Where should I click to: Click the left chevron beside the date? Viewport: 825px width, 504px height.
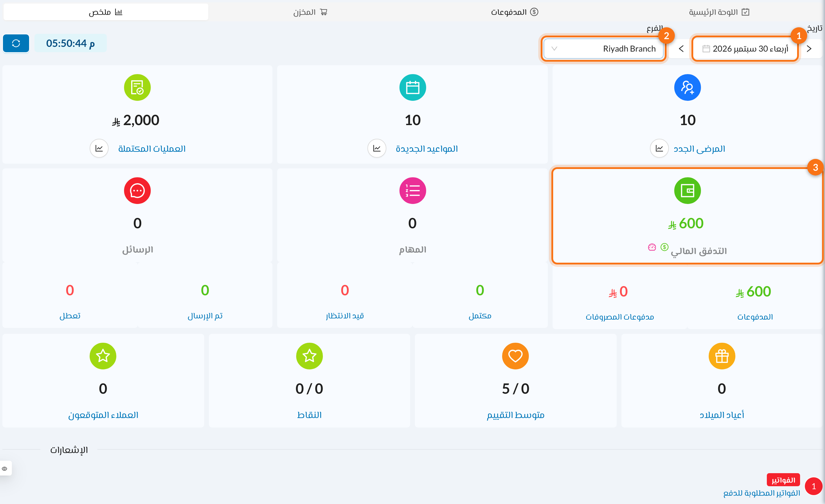[681, 49]
